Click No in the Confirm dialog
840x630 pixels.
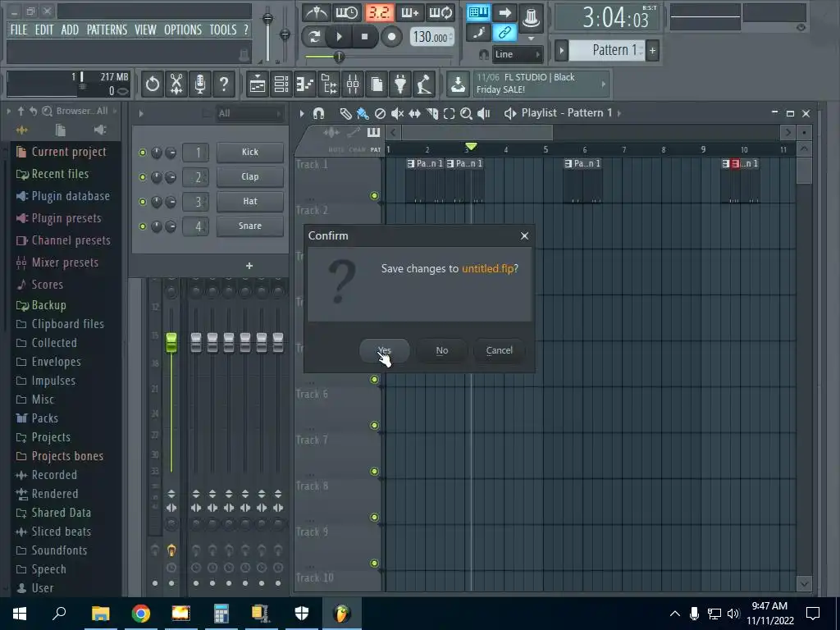point(442,350)
